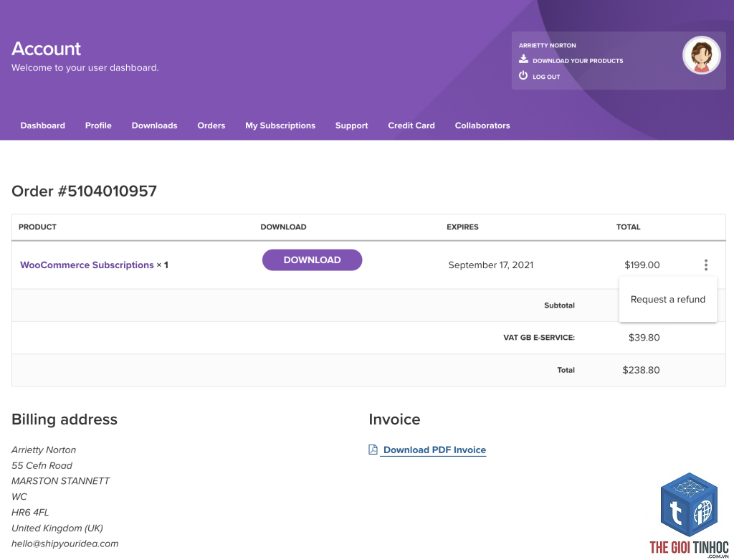The image size is (734, 560).
Task: Go to the Credit Card tab
Action: tap(411, 125)
